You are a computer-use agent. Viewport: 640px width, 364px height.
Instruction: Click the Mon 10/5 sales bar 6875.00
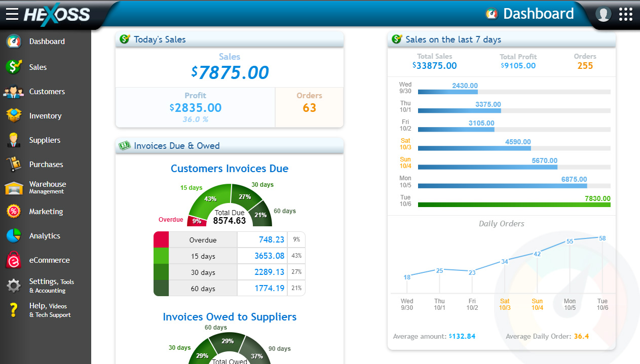[502, 186]
